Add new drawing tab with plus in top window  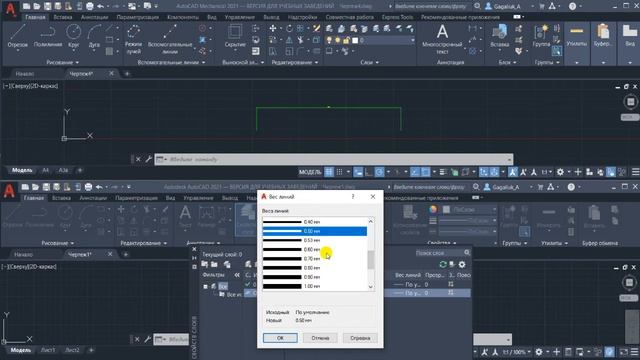pyautogui.click(x=127, y=74)
